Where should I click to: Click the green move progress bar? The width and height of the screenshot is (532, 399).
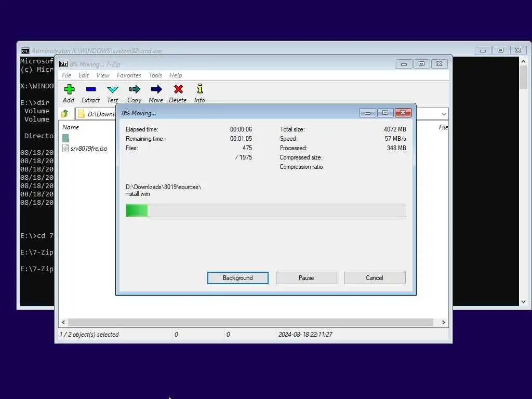(x=265, y=210)
